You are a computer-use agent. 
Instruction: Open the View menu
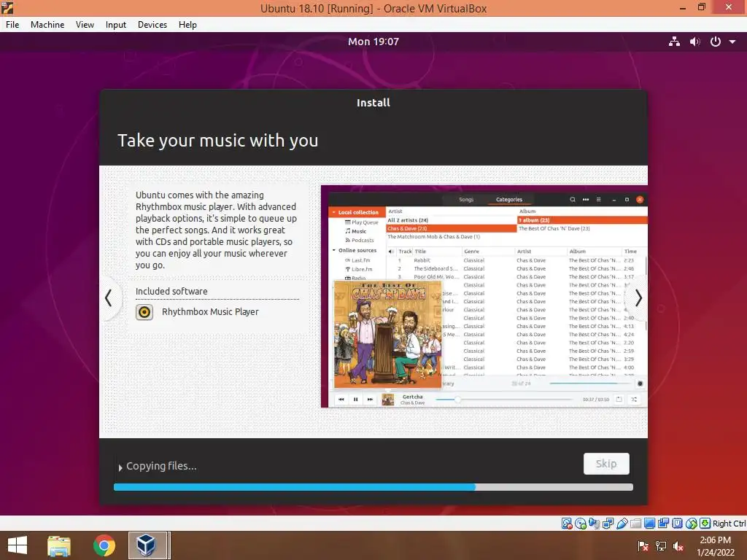pos(85,25)
